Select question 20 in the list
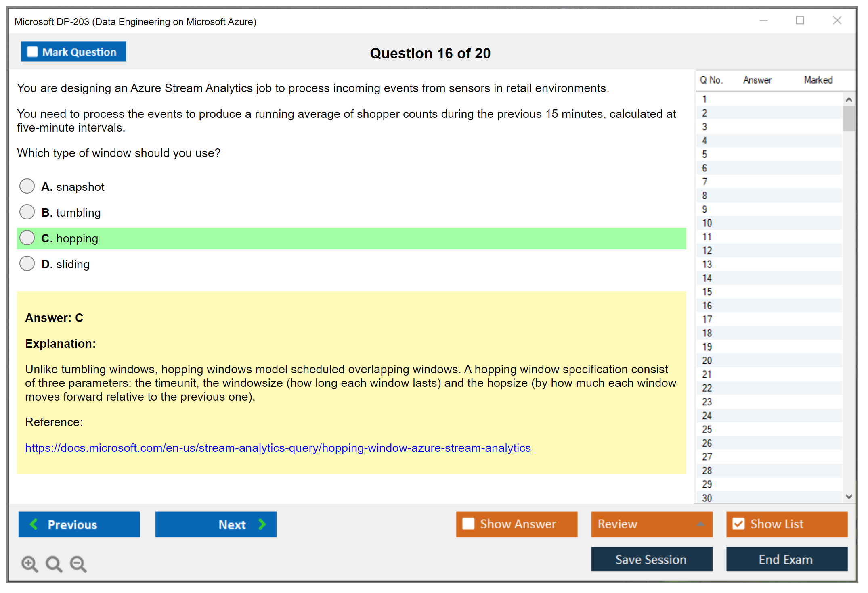 [707, 361]
